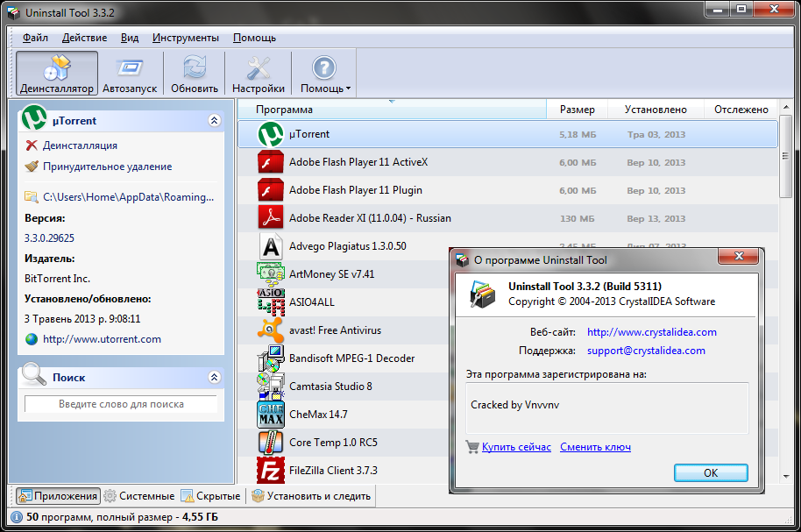Collapse the Поиск panel
The width and height of the screenshot is (801, 532).
pos(214,377)
